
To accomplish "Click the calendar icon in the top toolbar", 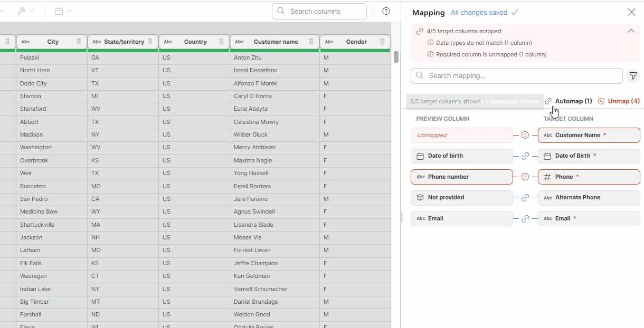I will point(58,11).
